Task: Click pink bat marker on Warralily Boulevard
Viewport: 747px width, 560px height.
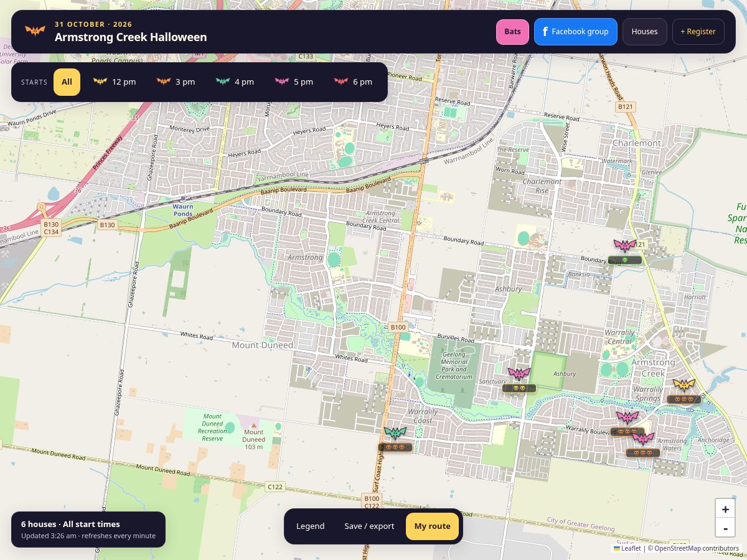Action: [x=627, y=417]
